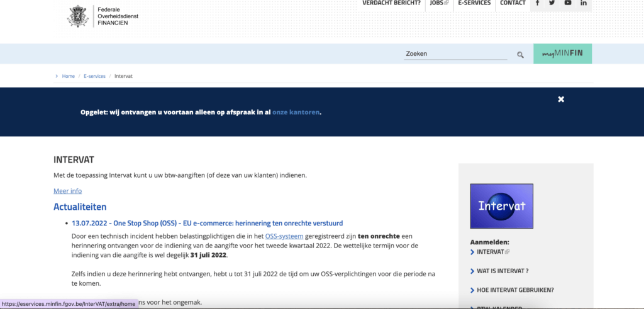
Task: Open the Facebook social icon
Action: tap(537, 3)
